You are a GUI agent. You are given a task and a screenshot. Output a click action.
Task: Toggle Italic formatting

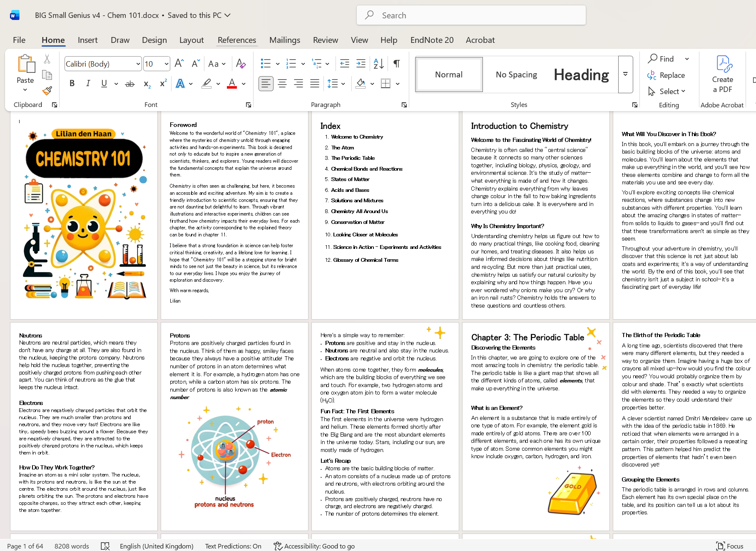coord(88,84)
